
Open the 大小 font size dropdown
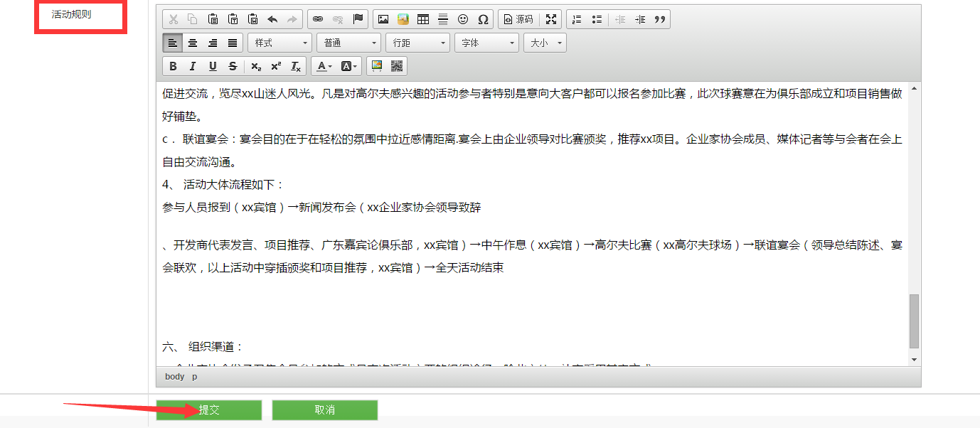pyautogui.click(x=545, y=43)
